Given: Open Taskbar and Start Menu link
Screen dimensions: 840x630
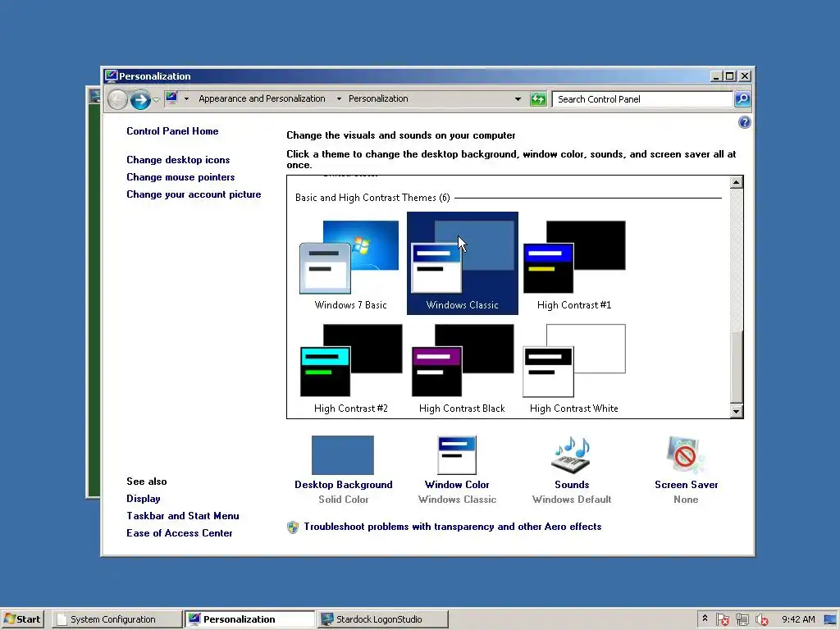Looking at the screenshot, I should 183,516.
